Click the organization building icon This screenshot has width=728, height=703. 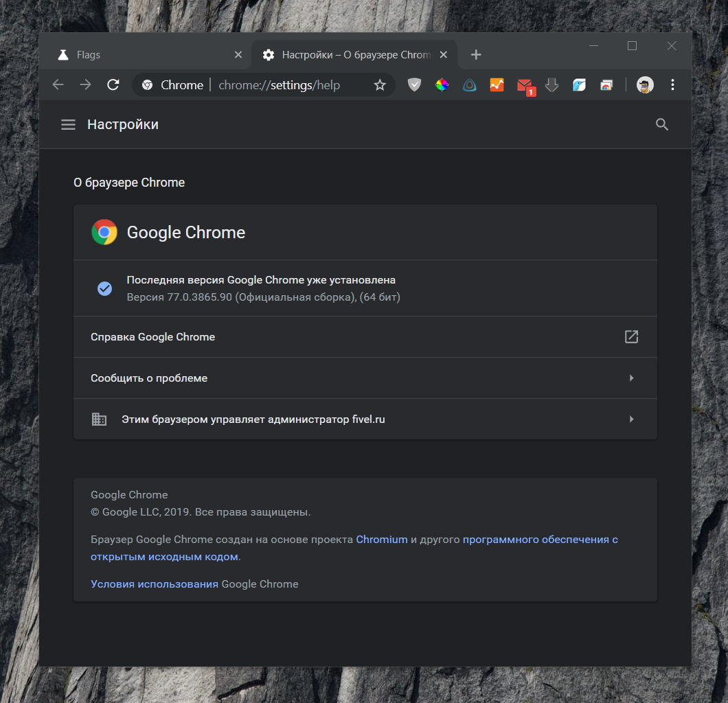tap(99, 419)
